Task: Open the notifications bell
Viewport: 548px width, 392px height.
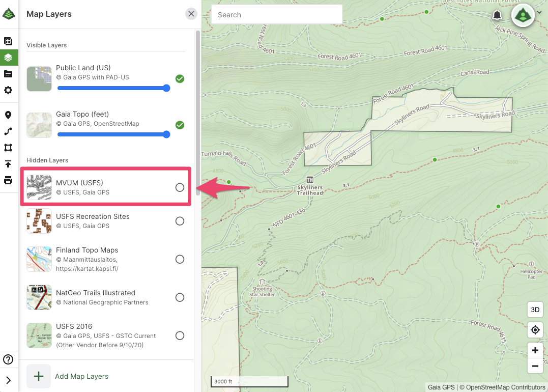Action: point(497,15)
